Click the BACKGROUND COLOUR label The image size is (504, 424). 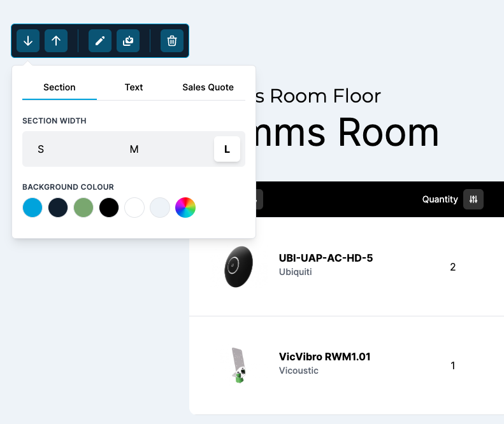point(68,187)
